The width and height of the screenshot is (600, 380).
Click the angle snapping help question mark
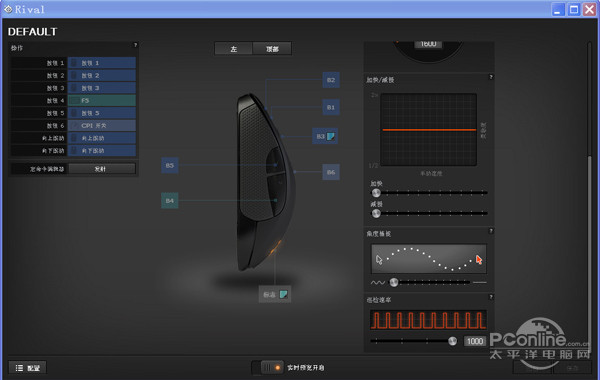491,231
